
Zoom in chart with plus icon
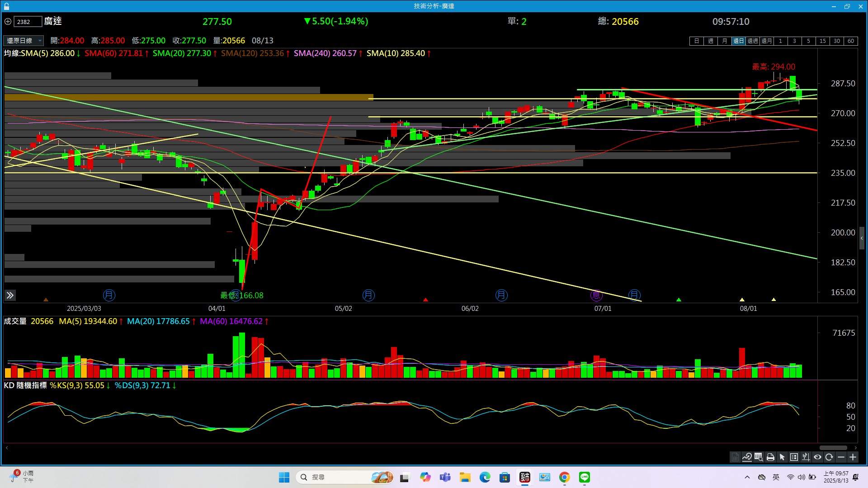853,457
